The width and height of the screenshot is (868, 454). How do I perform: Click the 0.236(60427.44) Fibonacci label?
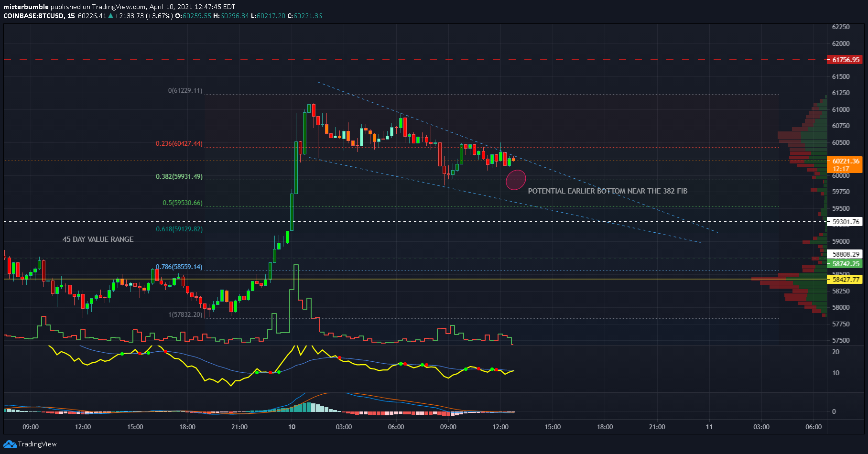tap(179, 143)
